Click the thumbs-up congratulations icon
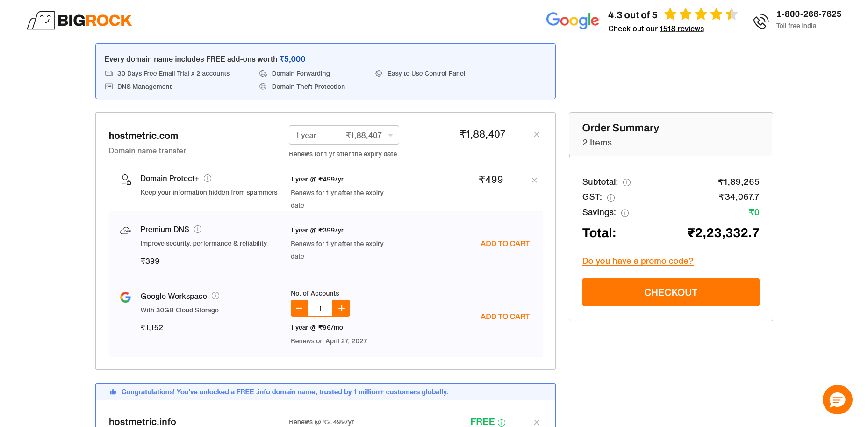The width and height of the screenshot is (868, 427). coord(113,392)
